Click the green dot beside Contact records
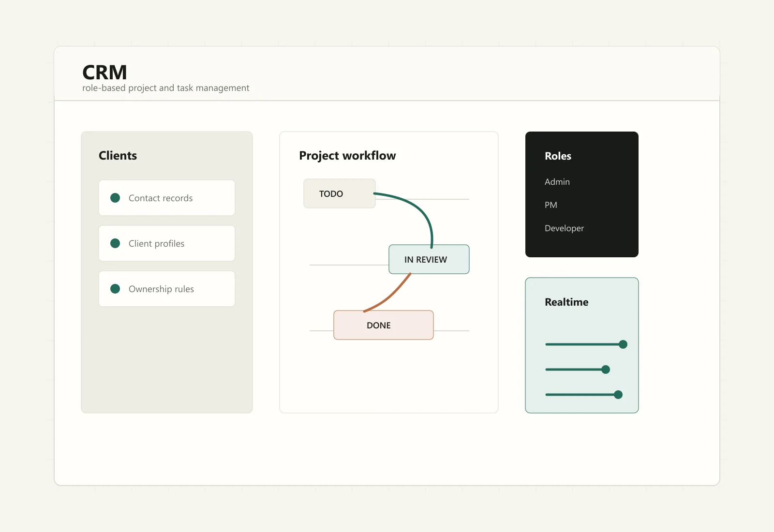The image size is (774, 532). click(x=115, y=198)
